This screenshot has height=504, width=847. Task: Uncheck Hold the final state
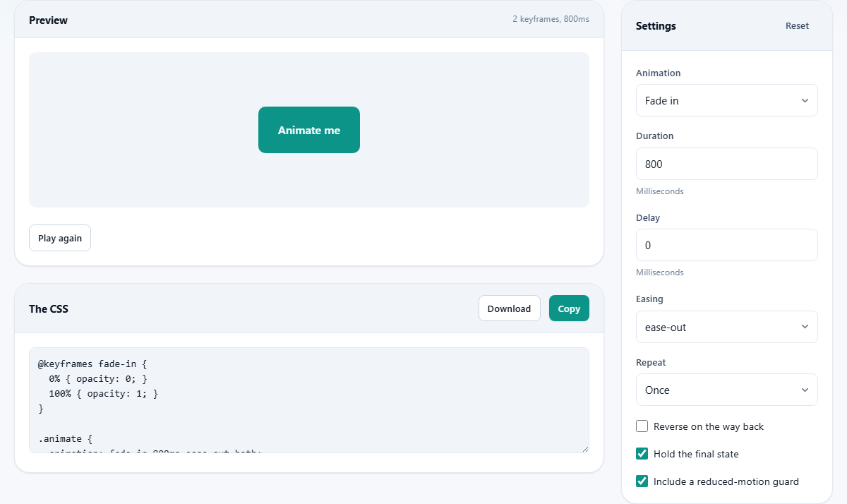[642, 454]
